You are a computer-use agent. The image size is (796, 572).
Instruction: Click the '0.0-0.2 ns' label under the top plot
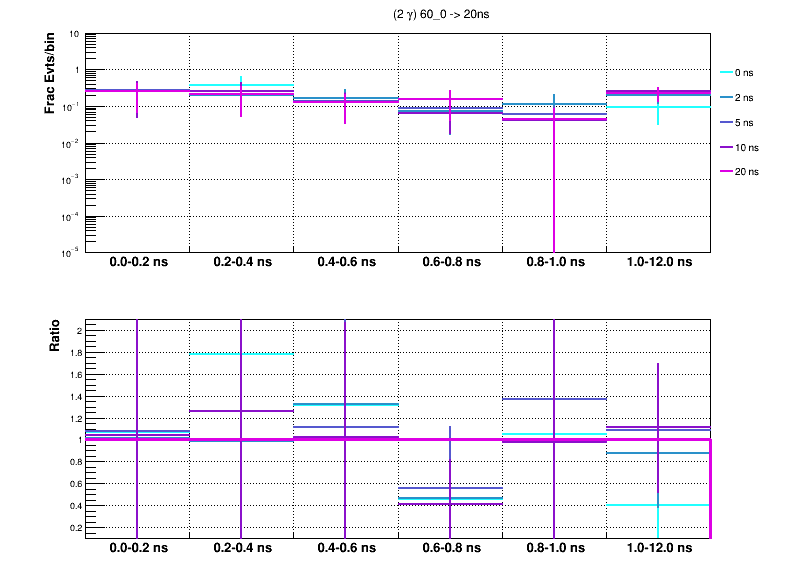click(138, 262)
